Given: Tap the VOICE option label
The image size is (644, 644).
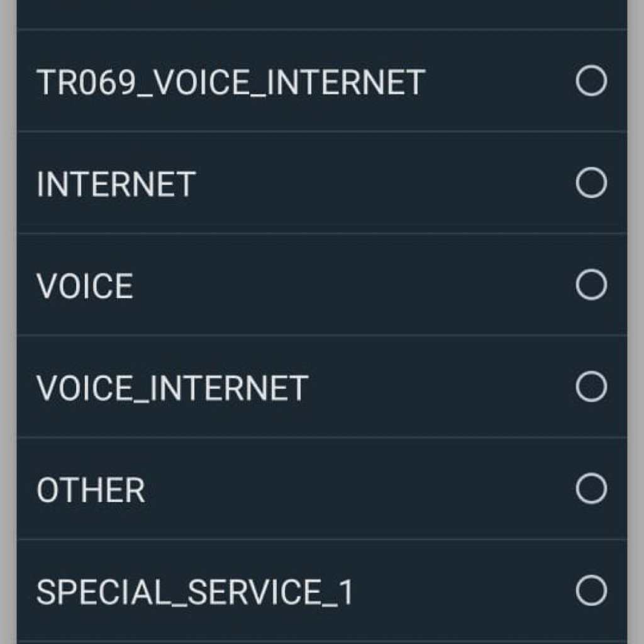Looking at the screenshot, I should (85, 286).
